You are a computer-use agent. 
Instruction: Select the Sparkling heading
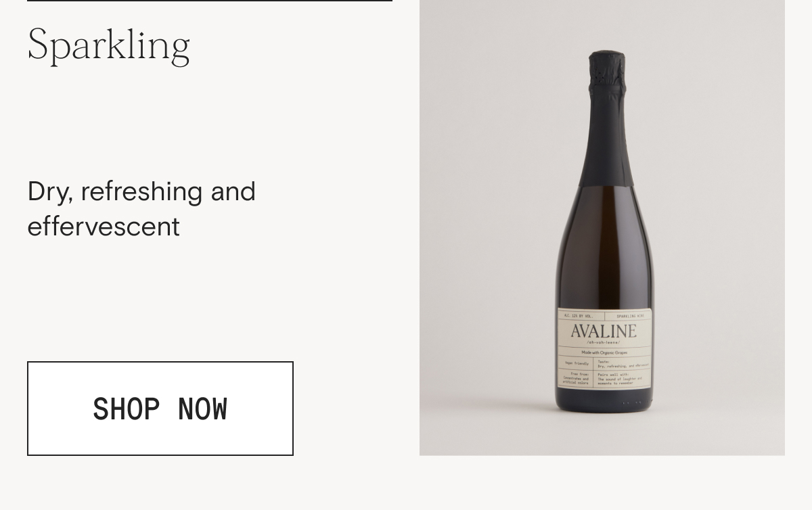click(108, 45)
